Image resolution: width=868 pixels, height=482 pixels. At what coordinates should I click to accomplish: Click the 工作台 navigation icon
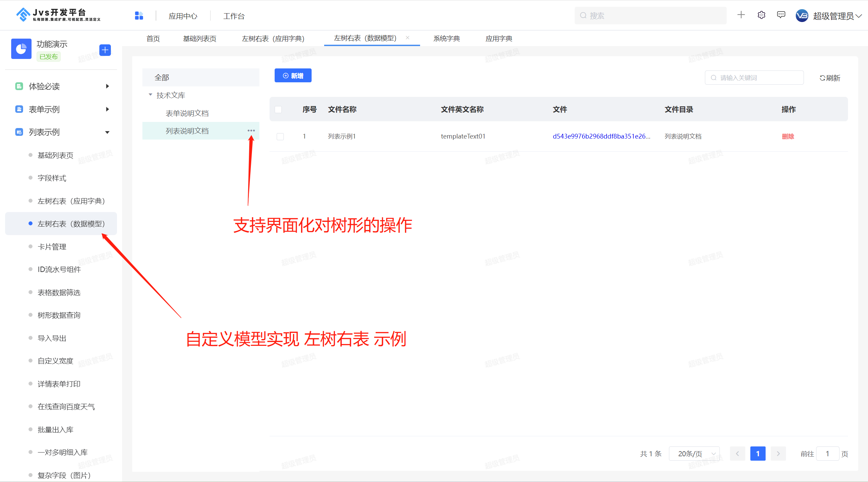[x=235, y=16]
